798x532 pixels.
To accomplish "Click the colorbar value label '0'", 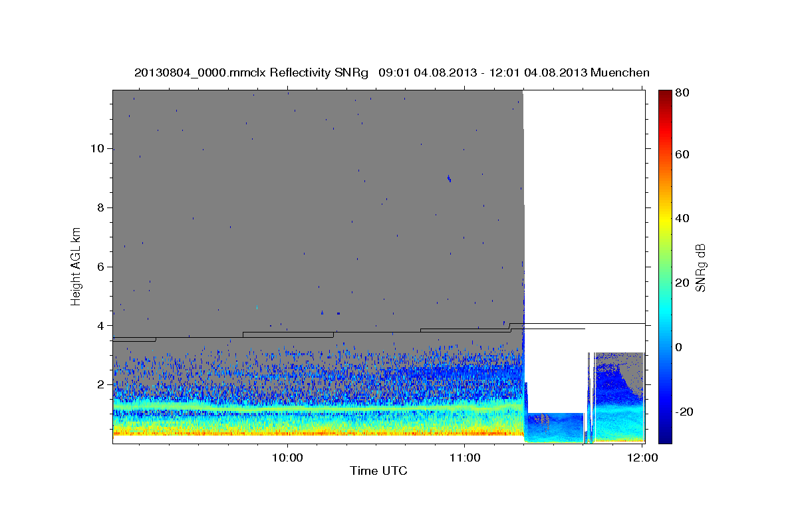I will 679,347.
